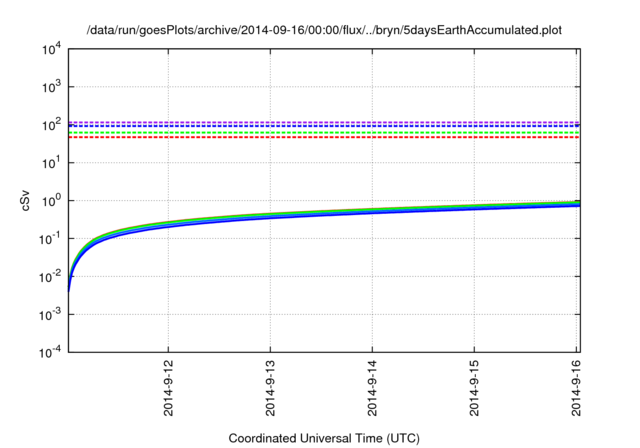Click the red dashed threshold line

tap(324, 137)
